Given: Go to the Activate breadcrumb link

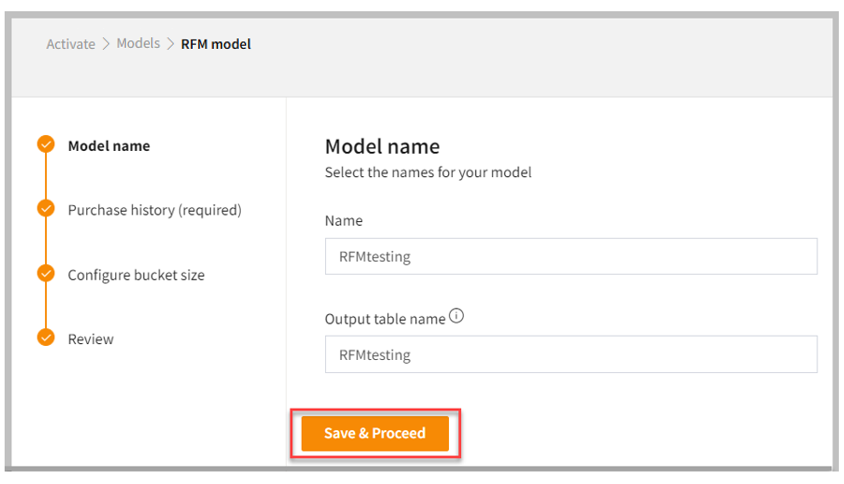Looking at the screenshot, I should (71, 44).
